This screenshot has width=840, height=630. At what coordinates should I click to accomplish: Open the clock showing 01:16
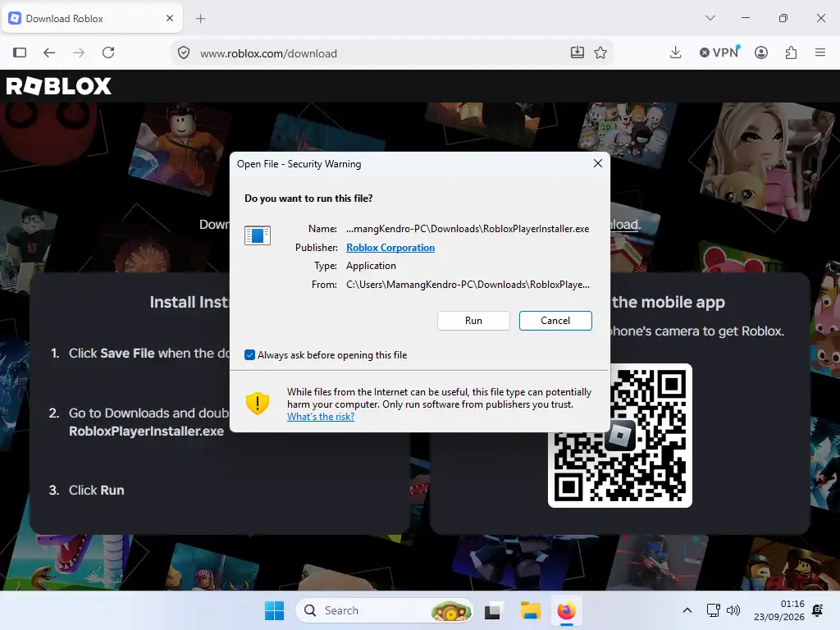pos(779,610)
